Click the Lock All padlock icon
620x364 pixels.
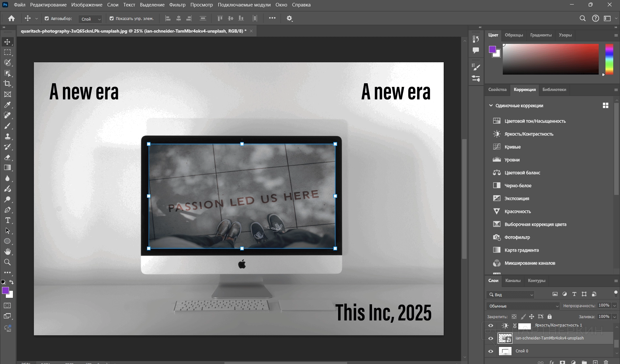pyautogui.click(x=550, y=317)
